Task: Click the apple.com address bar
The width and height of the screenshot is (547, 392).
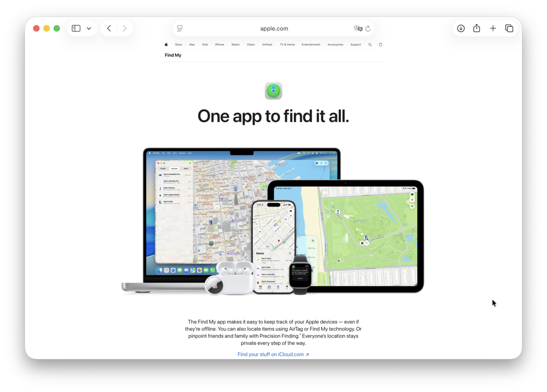Action: [x=273, y=28]
